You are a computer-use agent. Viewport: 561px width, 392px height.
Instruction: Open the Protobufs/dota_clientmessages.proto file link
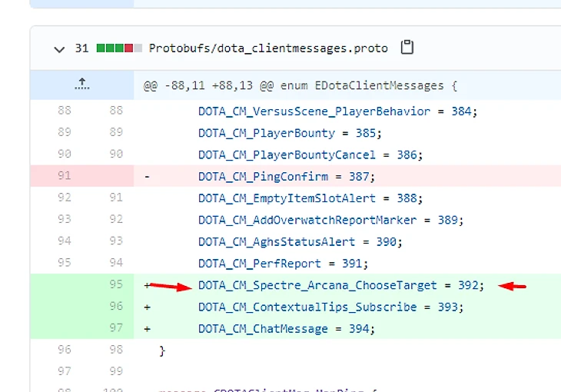(268, 48)
